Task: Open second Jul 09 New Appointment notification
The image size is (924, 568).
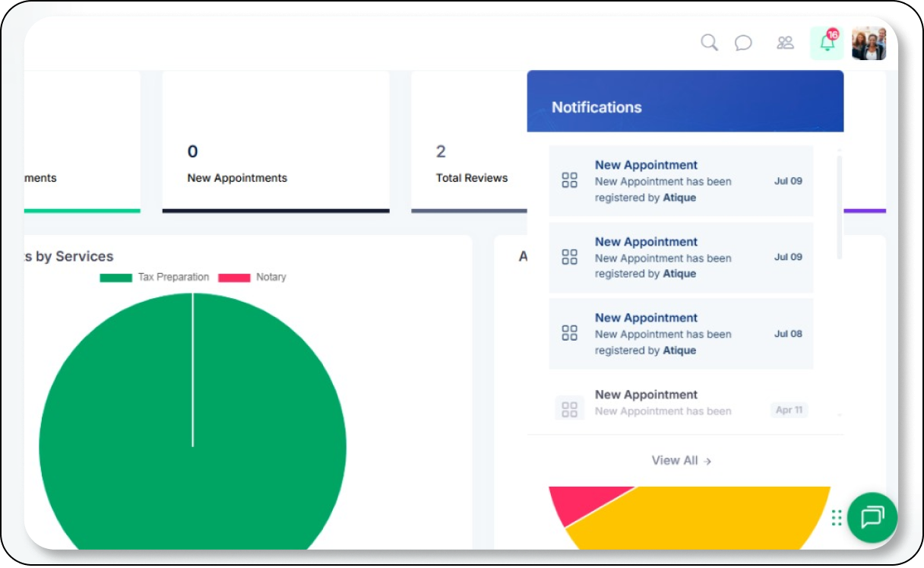Action: [x=680, y=257]
